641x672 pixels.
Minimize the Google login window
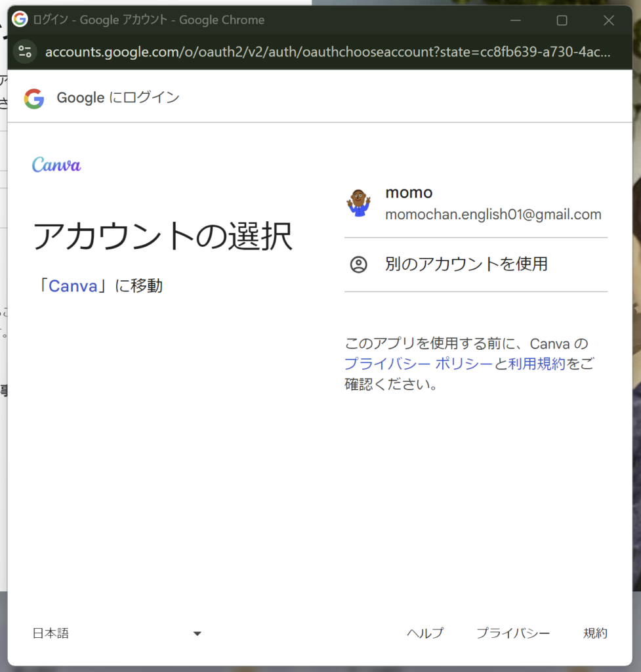tap(516, 20)
